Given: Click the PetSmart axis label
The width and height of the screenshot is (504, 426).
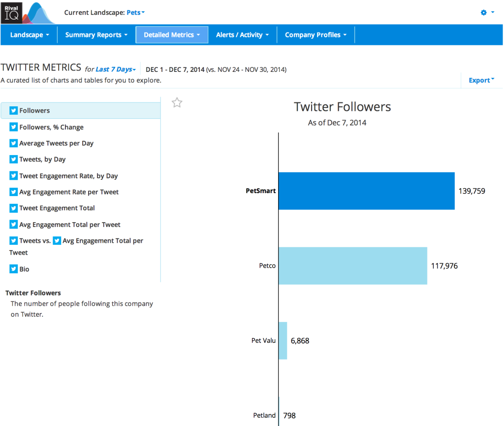Looking at the screenshot, I should tap(261, 191).
